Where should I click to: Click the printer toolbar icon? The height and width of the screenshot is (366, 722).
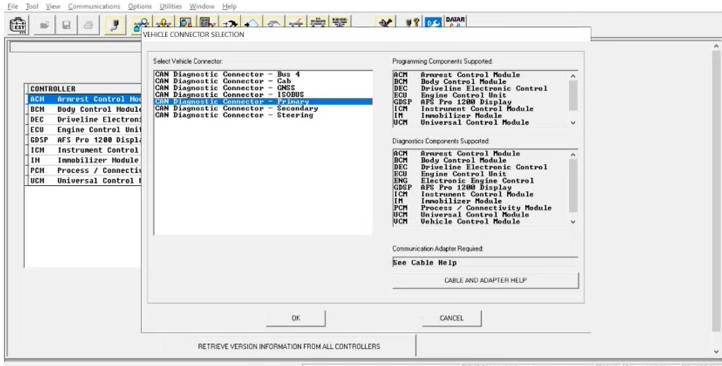88,25
